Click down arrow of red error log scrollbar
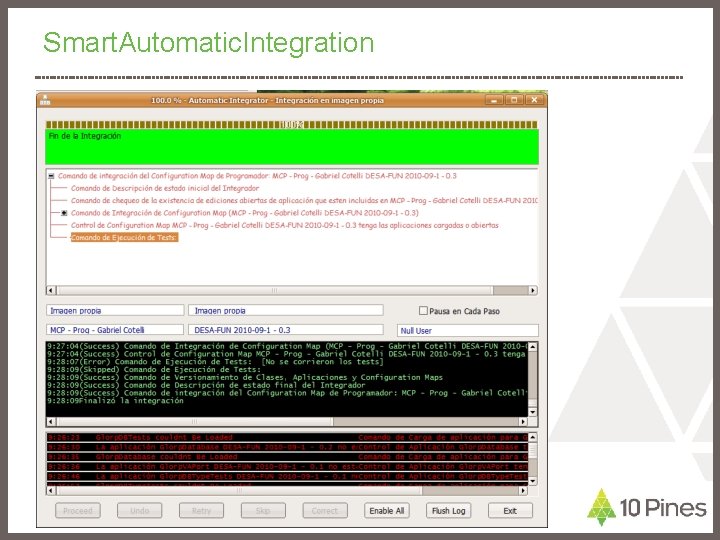The height and width of the screenshot is (540, 720). (x=533, y=481)
